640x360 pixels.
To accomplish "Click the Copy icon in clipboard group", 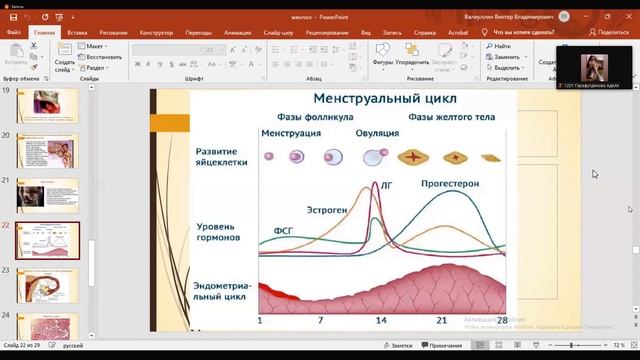I will (x=34, y=57).
